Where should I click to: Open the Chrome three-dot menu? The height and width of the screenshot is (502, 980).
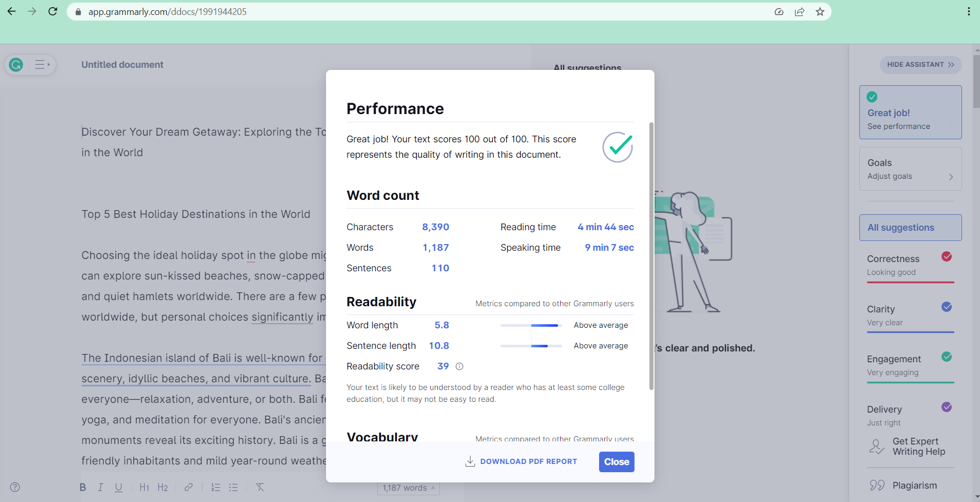[x=969, y=11]
